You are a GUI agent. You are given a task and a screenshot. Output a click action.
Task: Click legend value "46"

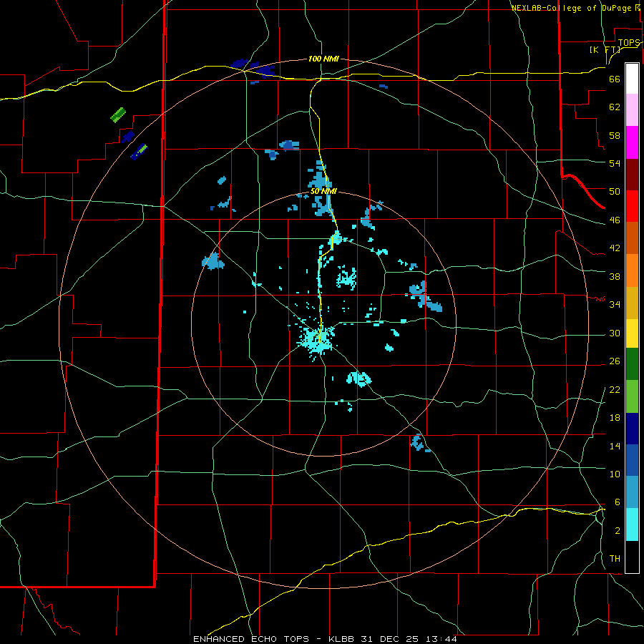point(615,220)
